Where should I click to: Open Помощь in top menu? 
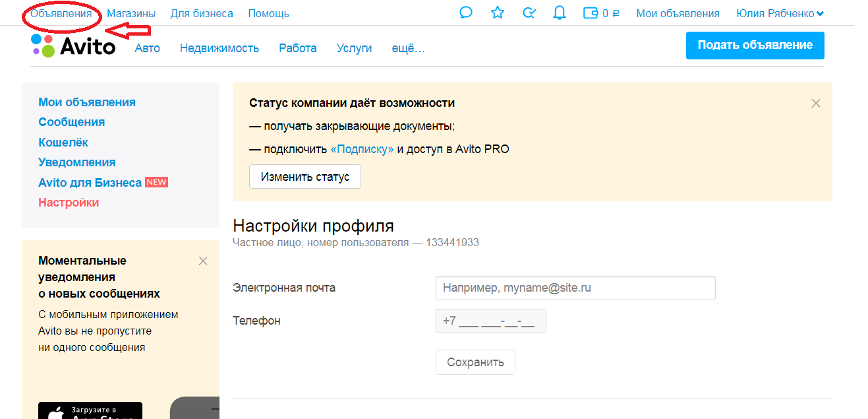[x=268, y=13]
